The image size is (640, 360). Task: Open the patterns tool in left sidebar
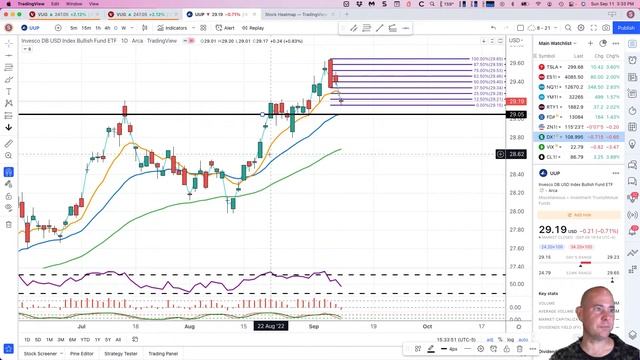(x=9, y=103)
